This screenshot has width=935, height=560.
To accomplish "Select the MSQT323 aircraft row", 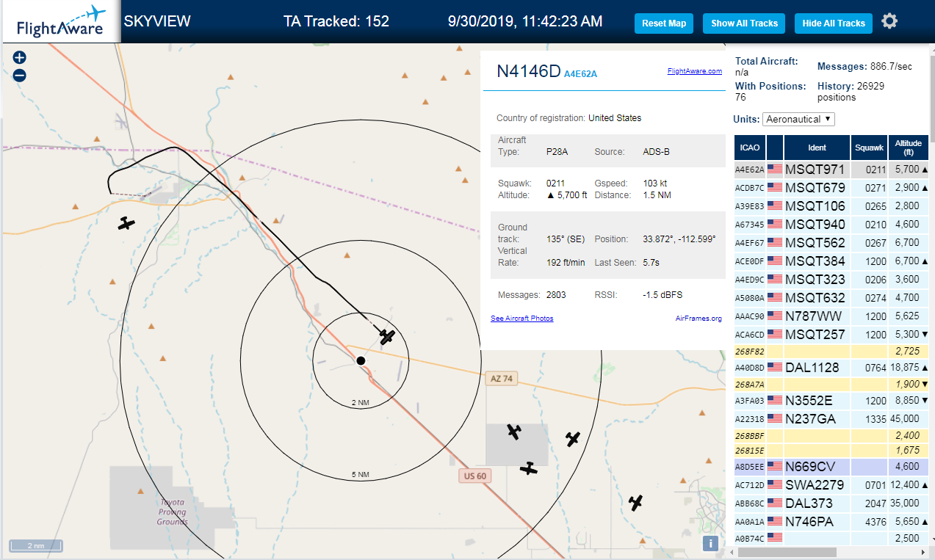I will point(832,280).
